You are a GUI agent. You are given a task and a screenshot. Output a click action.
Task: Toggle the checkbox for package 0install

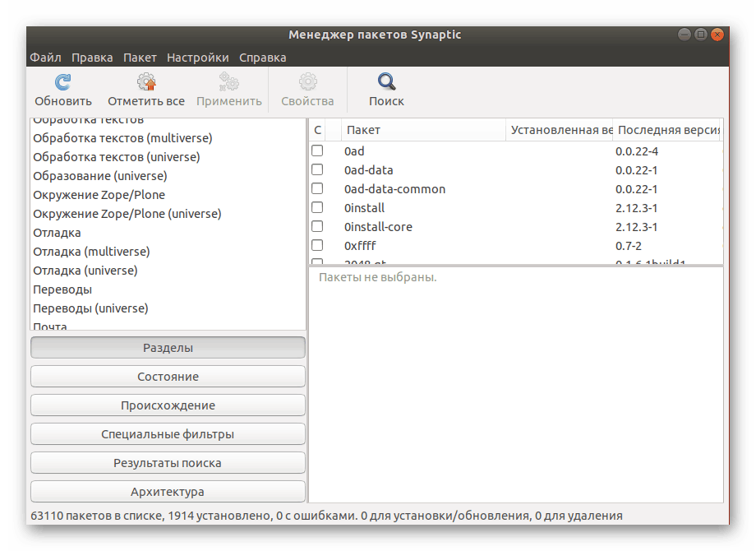pyautogui.click(x=317, y=207)
